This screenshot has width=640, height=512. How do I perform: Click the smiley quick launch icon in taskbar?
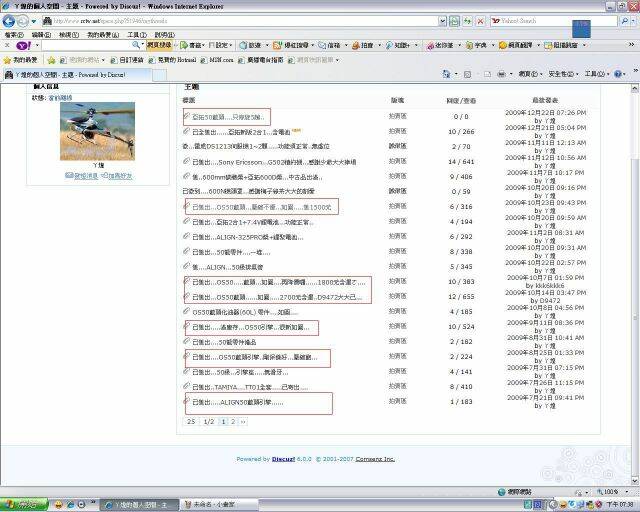(59, 505)
